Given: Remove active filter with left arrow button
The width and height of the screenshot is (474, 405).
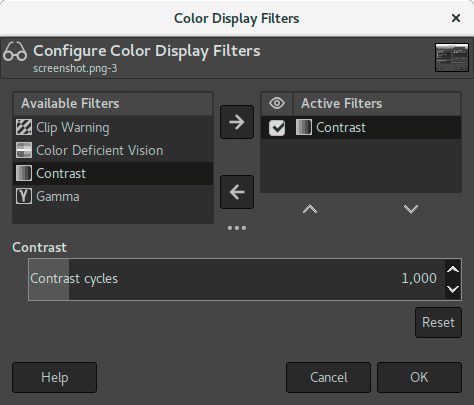Looking at the screenshot, I should click(x=237, y=192).
